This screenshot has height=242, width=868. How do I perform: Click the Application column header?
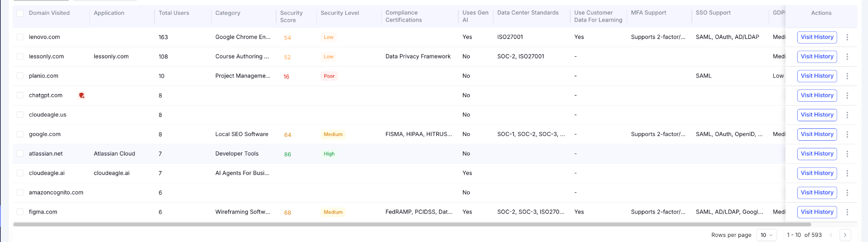click(x=109, y=13)
